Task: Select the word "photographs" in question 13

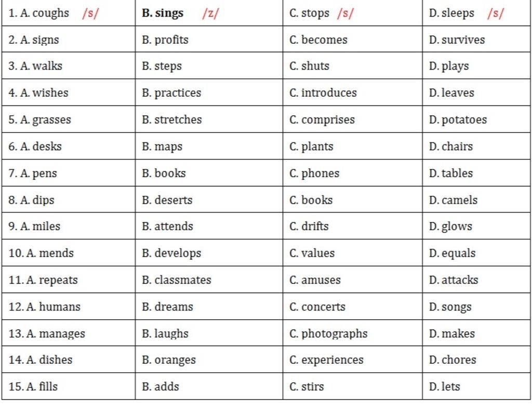Action: click(335, 334)
